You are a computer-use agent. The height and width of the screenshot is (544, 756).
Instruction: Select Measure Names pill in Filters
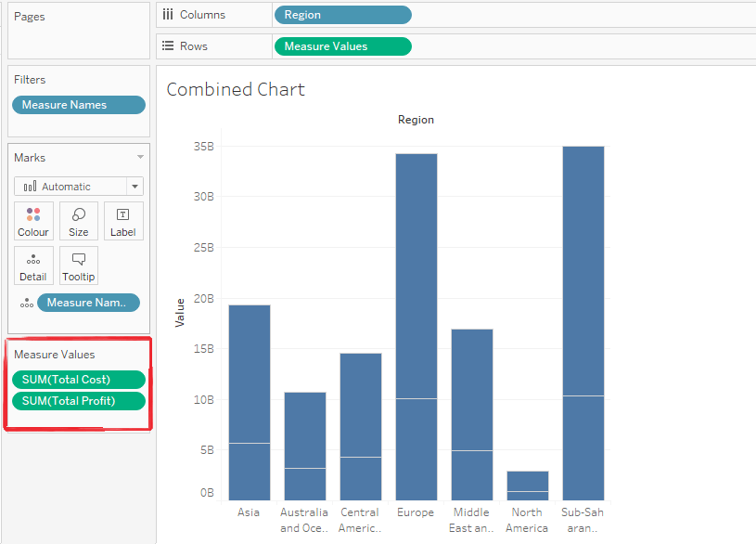pyautogui.click(x=79, y=105)
